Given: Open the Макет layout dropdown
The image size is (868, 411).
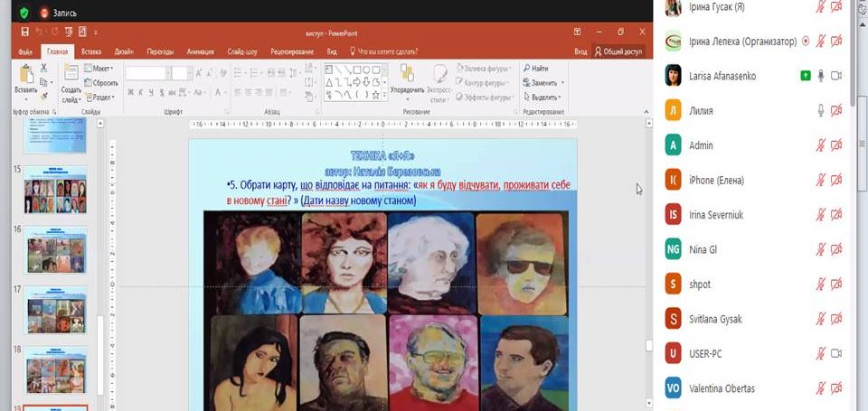Looking at the screenshot, I should tap(99, 68).
